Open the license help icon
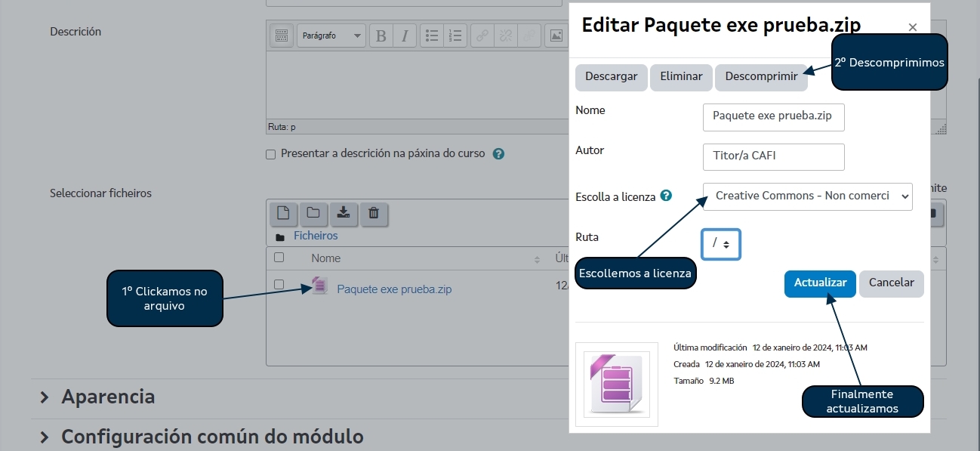 point(666,196)
